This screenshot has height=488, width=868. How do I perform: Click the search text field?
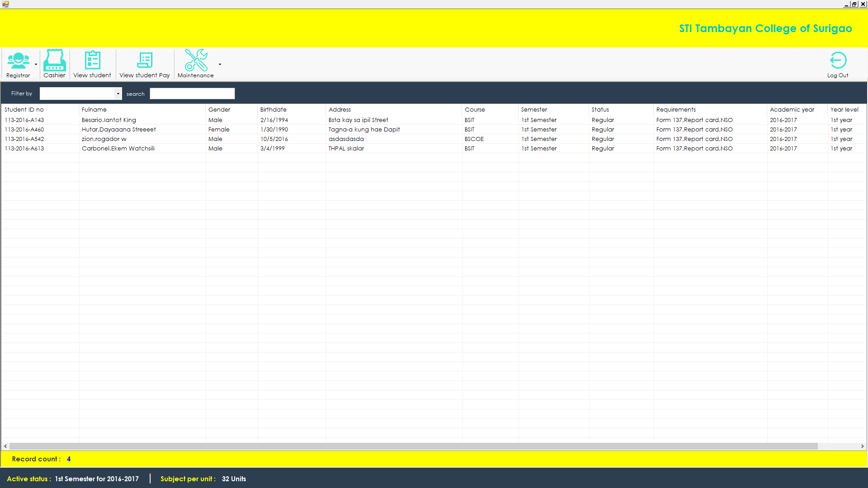[x=192, y=94]
